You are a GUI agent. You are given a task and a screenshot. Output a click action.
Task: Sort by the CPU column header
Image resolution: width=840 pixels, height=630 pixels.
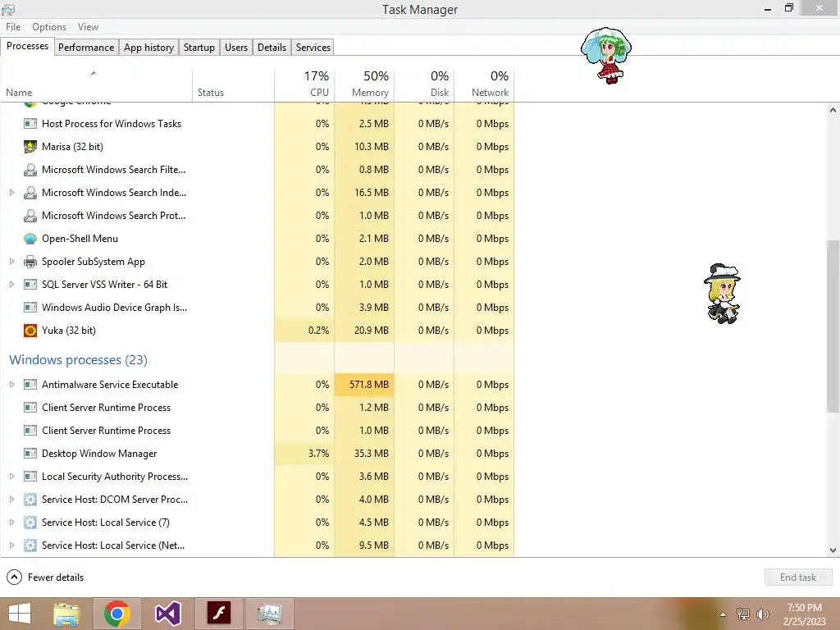(x=304, y=84)
